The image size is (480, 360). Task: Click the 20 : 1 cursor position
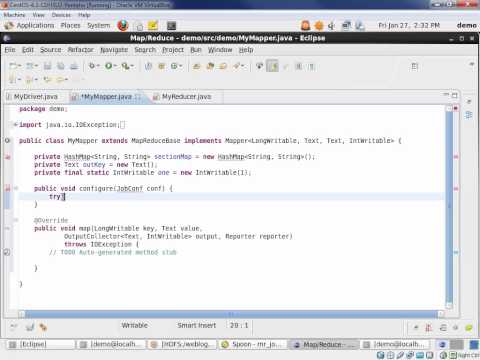(x=239, y=325)
